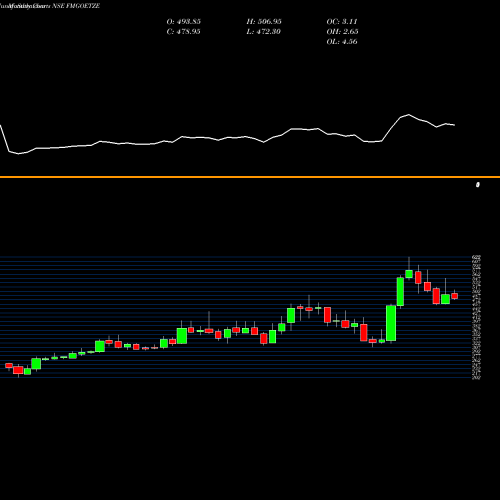Image resolution: width=500 pixels, height=500 pixels.
Task: Select the low price L: 472.30
Action: pyautogui.click(x=264, y=32)
